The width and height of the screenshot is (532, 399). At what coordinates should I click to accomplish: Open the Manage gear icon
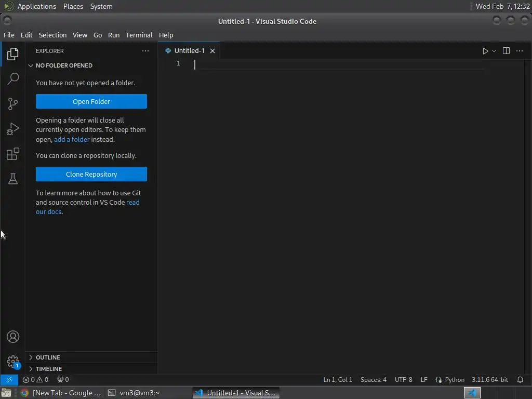(12, 362)
